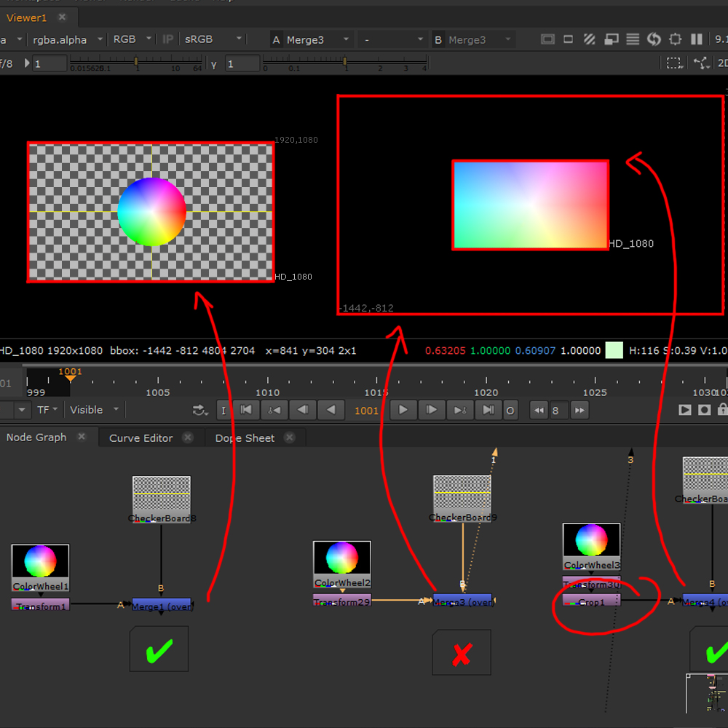The width and height of the screenshot is (728, 728).
Task: Click the capture viewer record icon
Action: (704, 410)
